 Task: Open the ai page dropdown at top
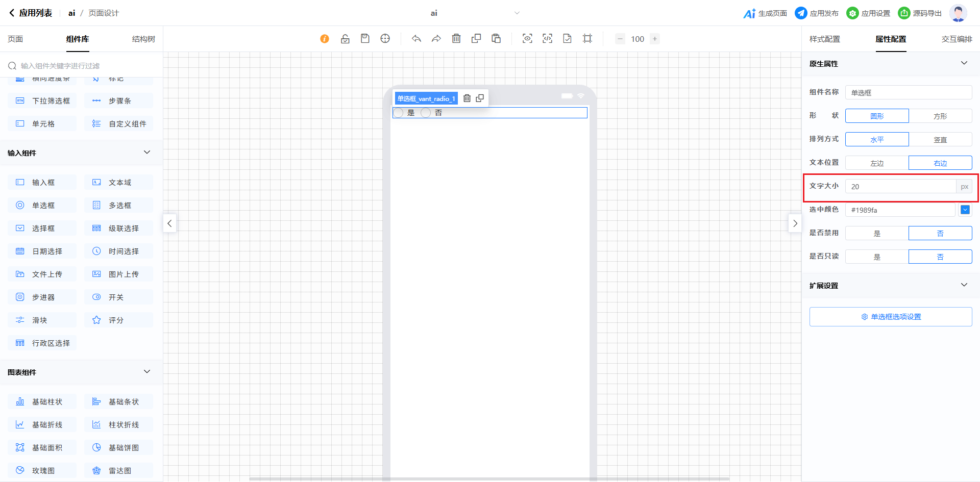[517, 13]
